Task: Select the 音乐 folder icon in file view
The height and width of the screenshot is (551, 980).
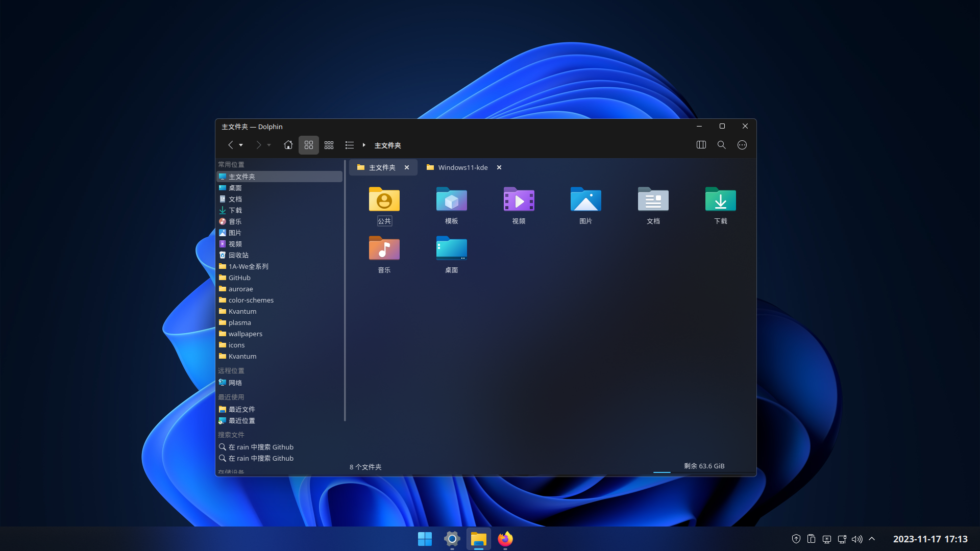Action: tap(384, 248)
